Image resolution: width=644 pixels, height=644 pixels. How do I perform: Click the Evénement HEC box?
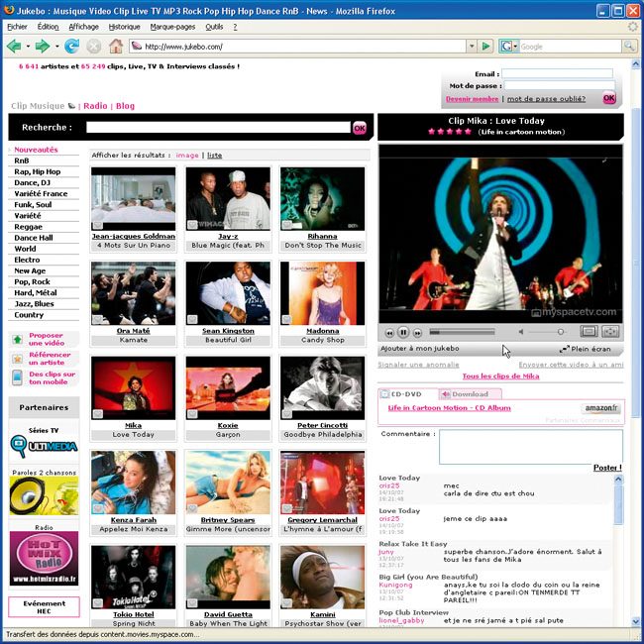click(x=44, y=607)
